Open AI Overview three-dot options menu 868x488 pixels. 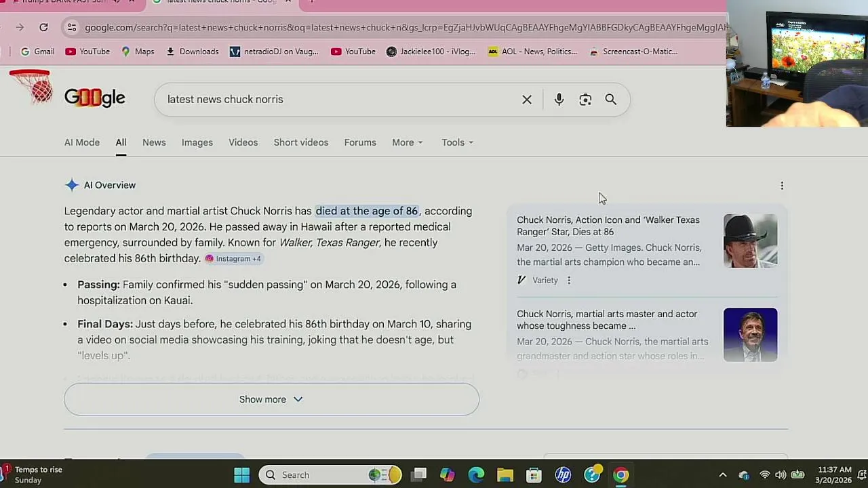(782, 186)
